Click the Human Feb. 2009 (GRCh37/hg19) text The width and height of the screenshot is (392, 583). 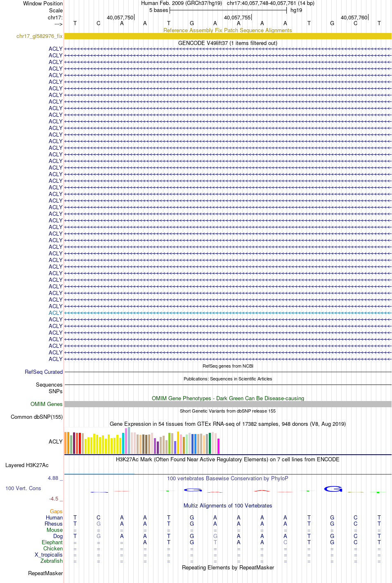(x=182, y=3)
